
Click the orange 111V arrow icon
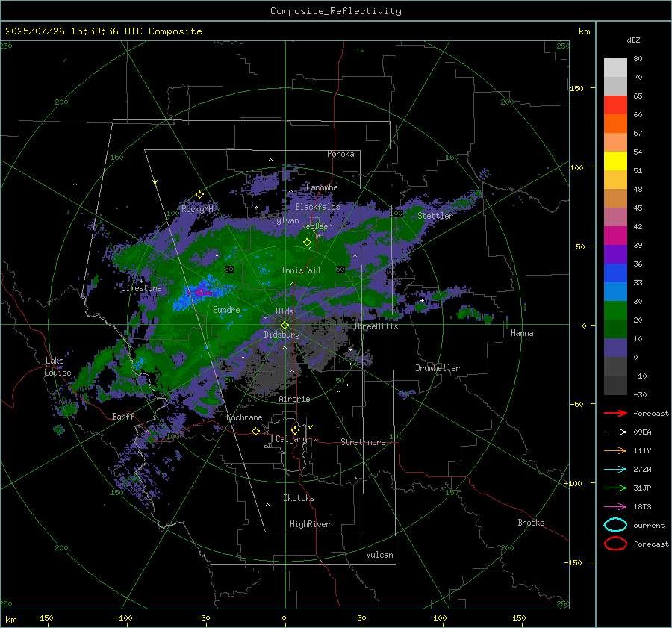coord(615,450)
